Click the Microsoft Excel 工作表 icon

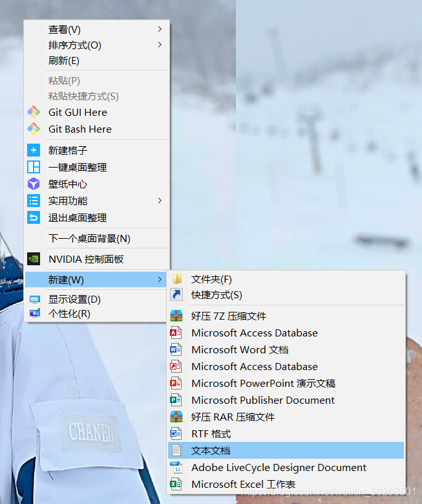[176, 484]
